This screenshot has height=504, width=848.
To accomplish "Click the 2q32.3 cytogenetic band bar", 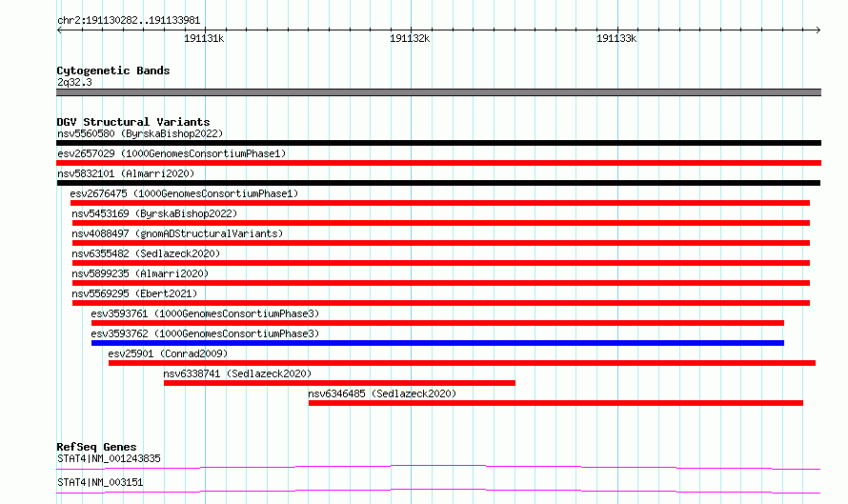I will pyautogui.click(x=438, y=92).
